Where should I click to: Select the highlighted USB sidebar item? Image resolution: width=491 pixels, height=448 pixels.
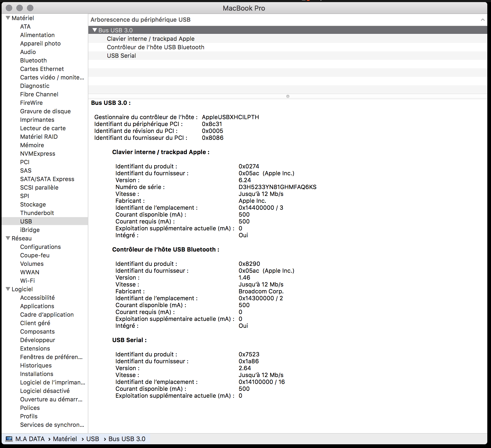pos(45,221)
